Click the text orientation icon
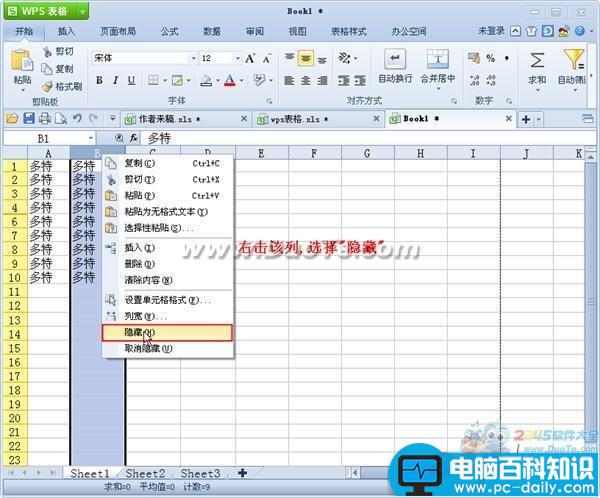600x498 pixels. [344, 58]
